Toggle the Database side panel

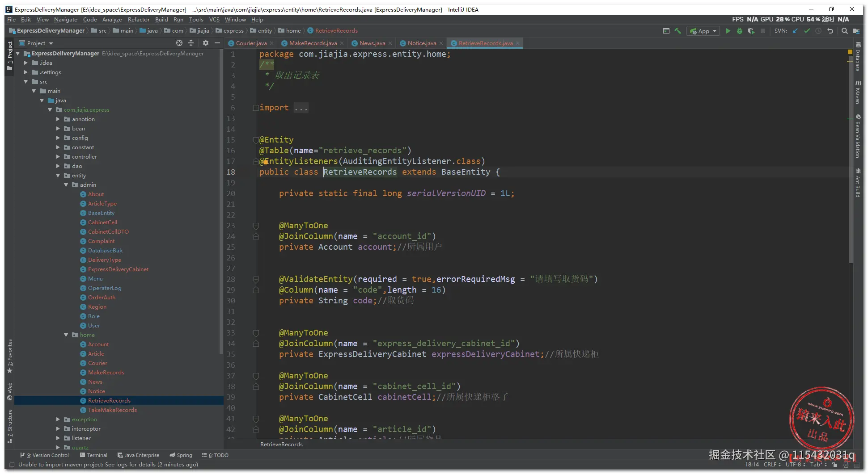pos(858,57)
